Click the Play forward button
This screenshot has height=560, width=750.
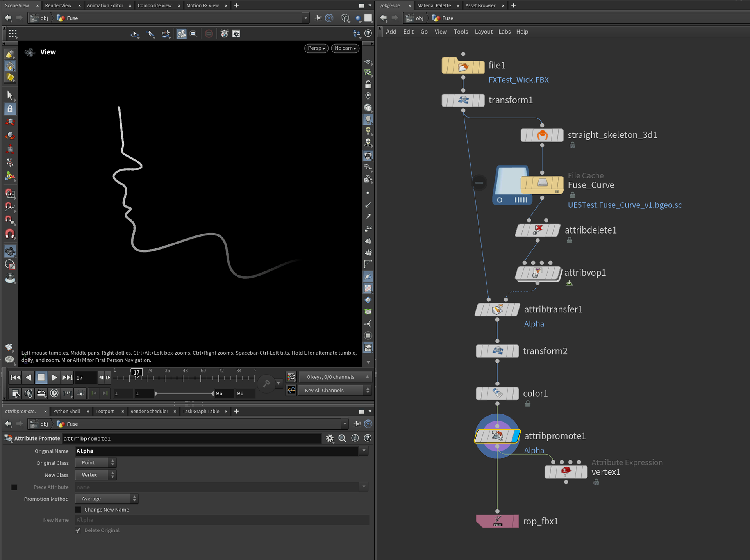[x=54, y=377]
